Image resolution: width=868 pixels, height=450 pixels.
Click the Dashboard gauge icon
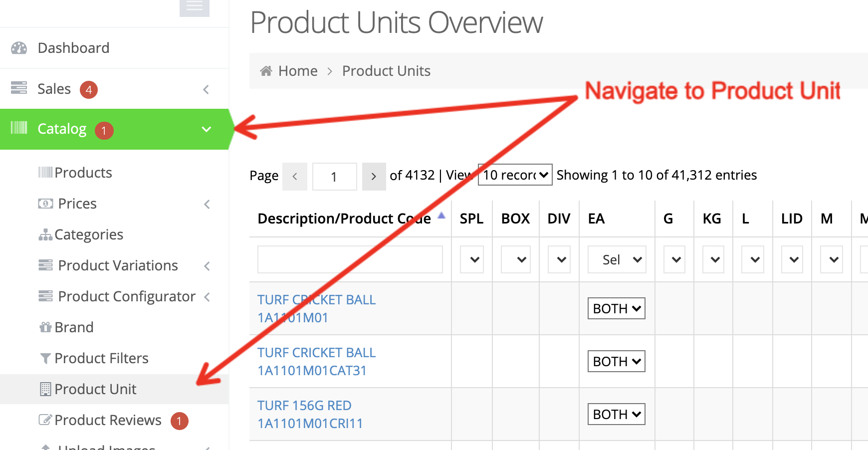point(19,48)
